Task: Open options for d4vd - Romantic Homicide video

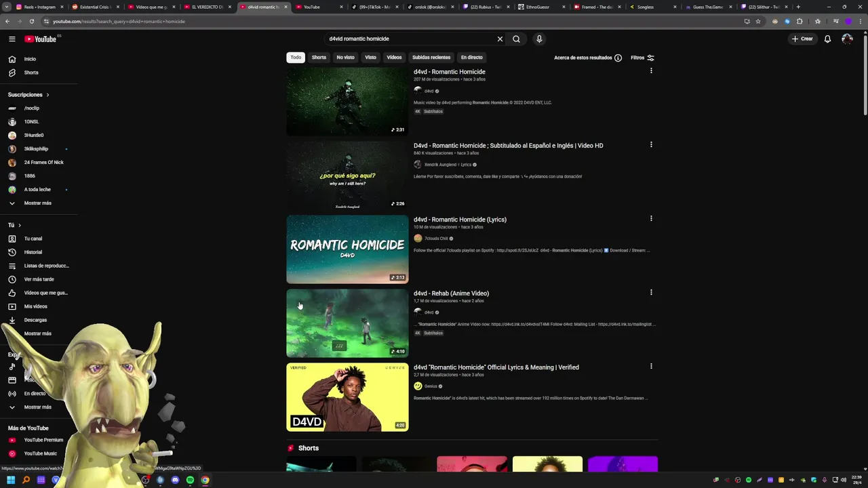Action: [651, 70]
